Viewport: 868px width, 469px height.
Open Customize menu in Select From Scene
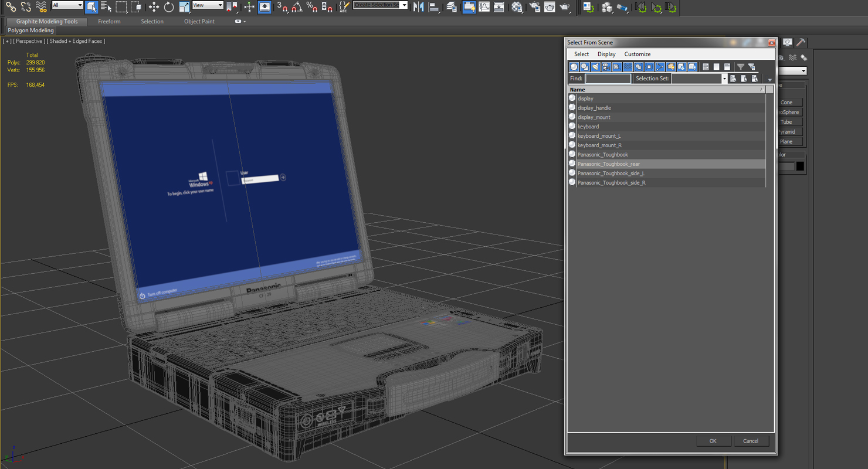(x=638, y=54)
